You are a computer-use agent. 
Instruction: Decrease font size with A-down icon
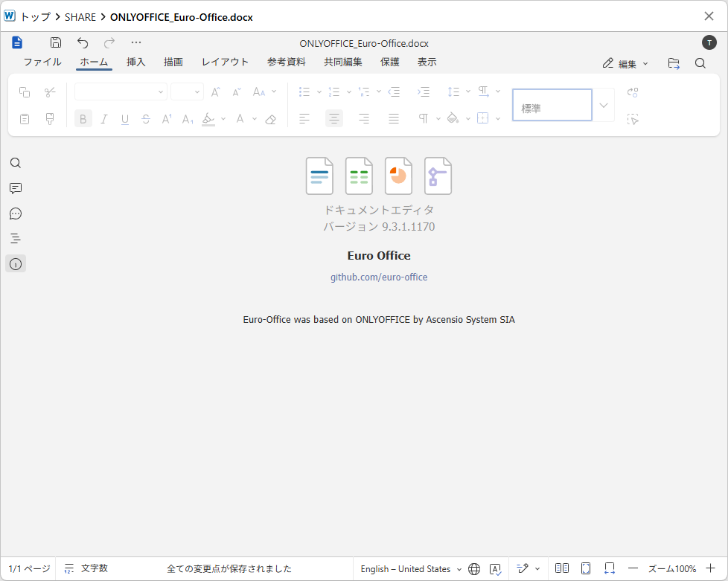pyautogui.click(x=237, y=92)
